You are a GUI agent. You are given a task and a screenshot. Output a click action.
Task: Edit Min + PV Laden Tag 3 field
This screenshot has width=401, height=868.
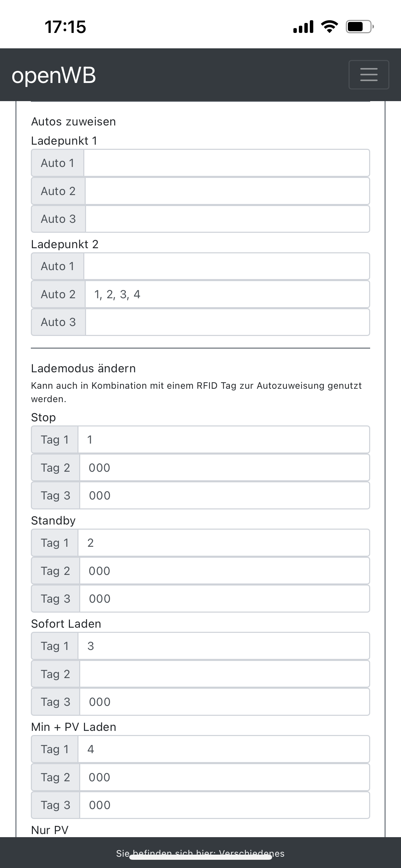(x=224, y=805)
